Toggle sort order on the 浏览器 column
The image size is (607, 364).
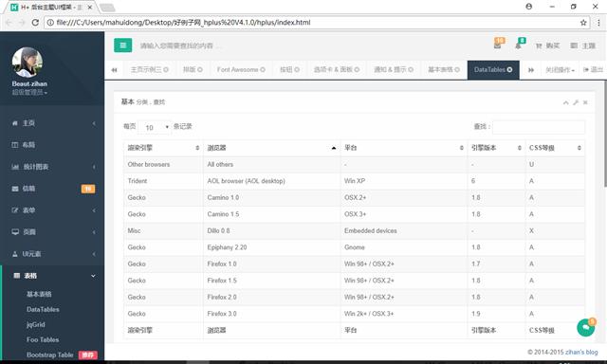[271, 148]
